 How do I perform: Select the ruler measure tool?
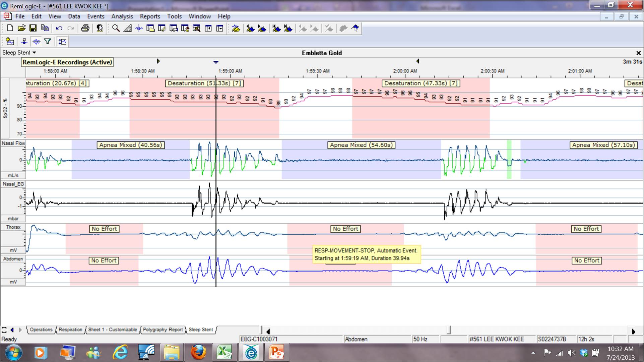[127, 28]
